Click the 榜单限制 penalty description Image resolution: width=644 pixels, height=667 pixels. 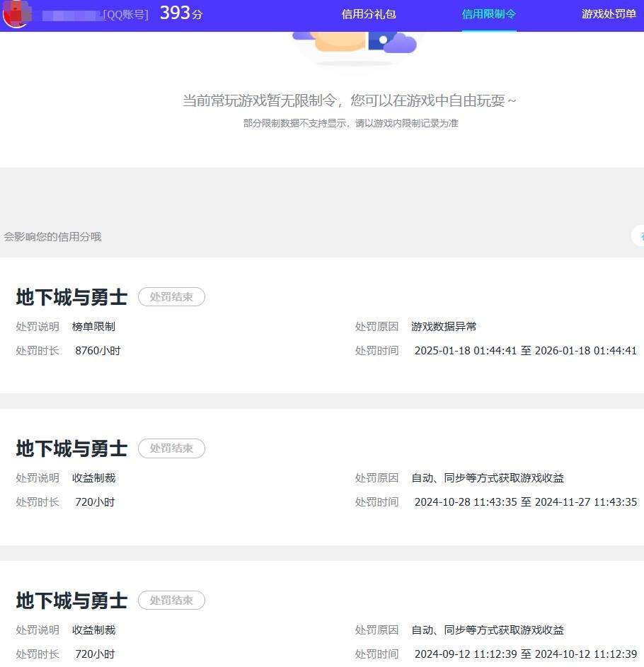pos(93,327)
